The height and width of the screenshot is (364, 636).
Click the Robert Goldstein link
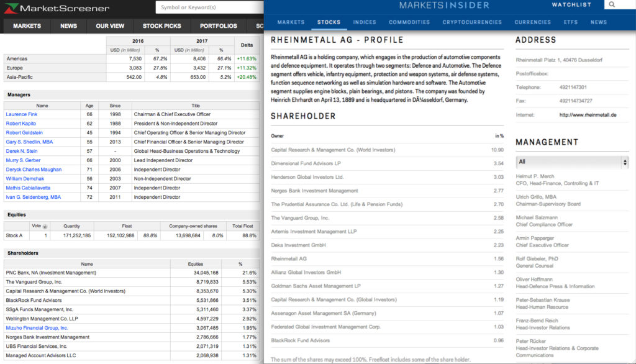(24, 133)
